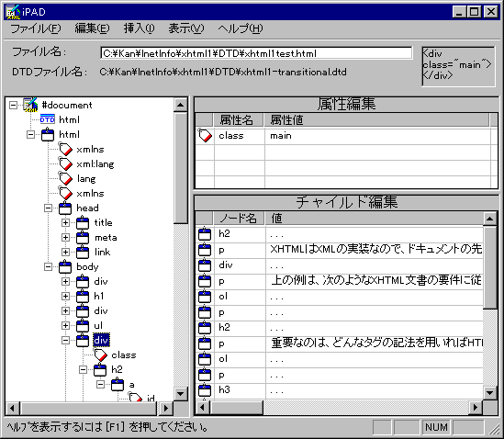Collapse the selected div node
Image resolution: width=504 pixels, height=439 pixels.
pyautogui.click(x=65, y=340)
